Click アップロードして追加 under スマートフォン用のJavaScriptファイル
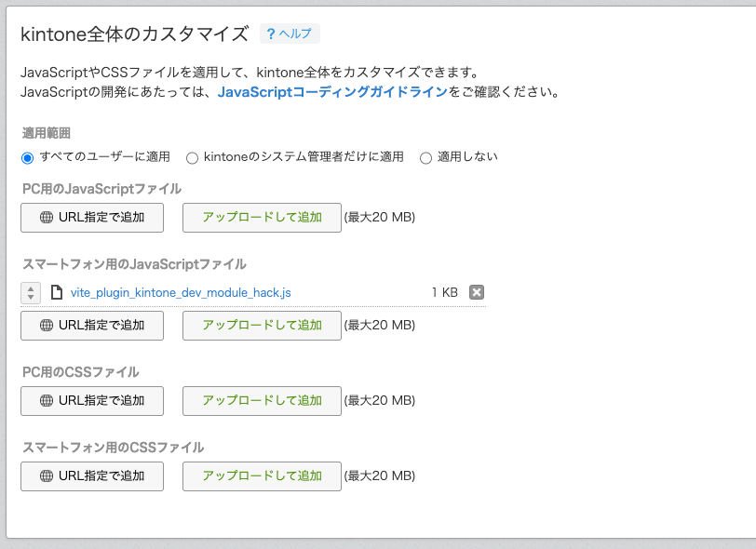Image resolution: width=756 pixels, height=549 pixels. (x=262, y=326)
